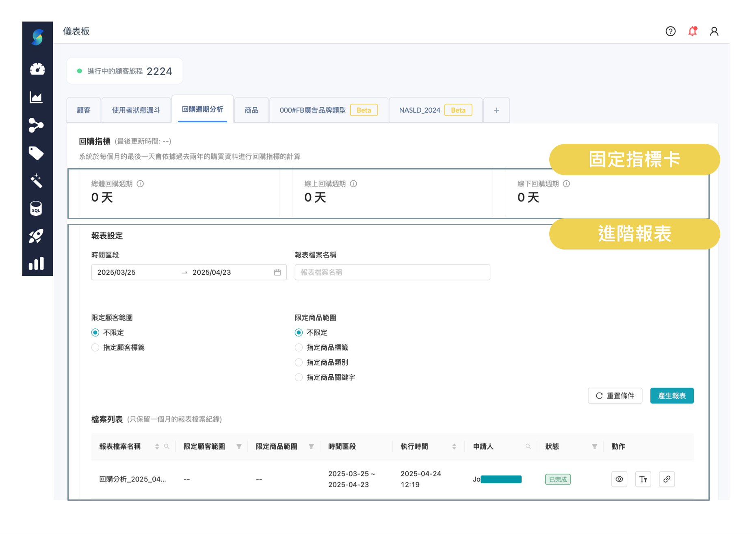Image resolution: width=756 pixels, height=534 pixels.
Task: Sort the 執行時間 column
Action: point(454,446)
